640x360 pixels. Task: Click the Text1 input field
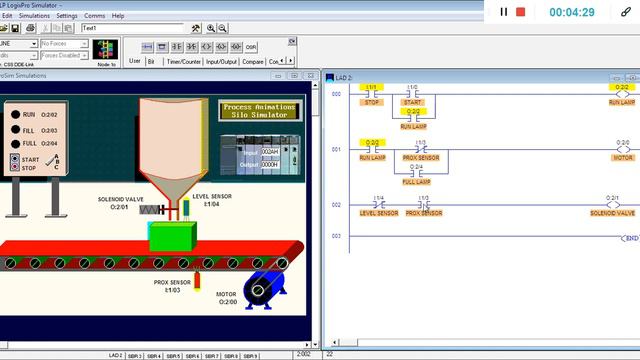coord(133,28)
